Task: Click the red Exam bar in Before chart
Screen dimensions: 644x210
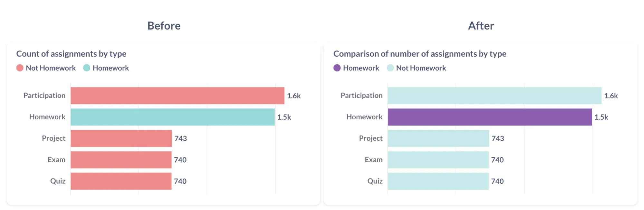Action: click(121, 160)
